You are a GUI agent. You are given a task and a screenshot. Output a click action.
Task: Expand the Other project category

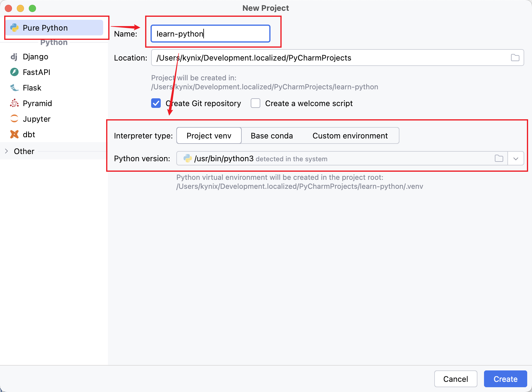pyautogui.click(x=6, y=151)
